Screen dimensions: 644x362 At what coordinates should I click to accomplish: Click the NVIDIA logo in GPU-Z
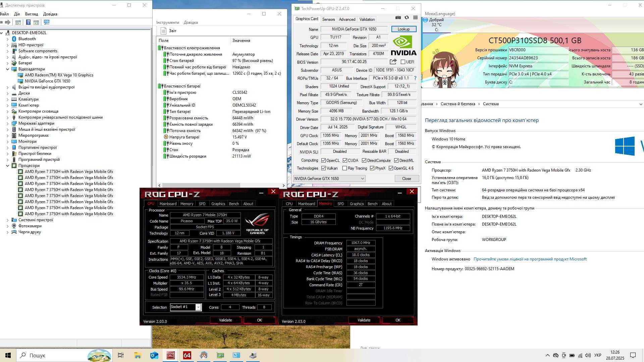click(404, 46)
